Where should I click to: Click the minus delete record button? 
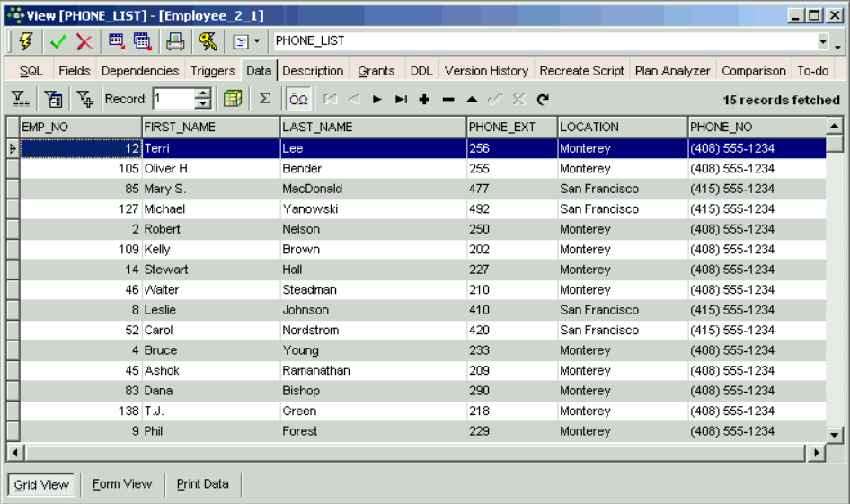(448, 100)
